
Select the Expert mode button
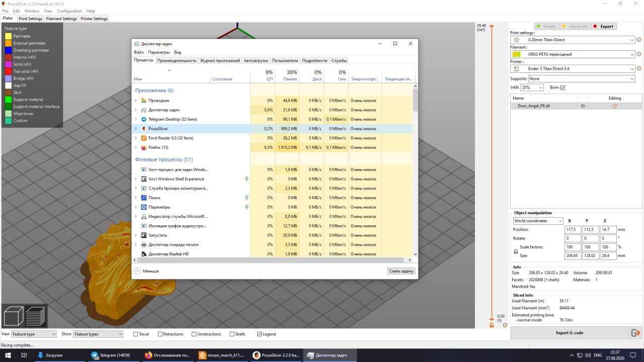click(603, 26)
